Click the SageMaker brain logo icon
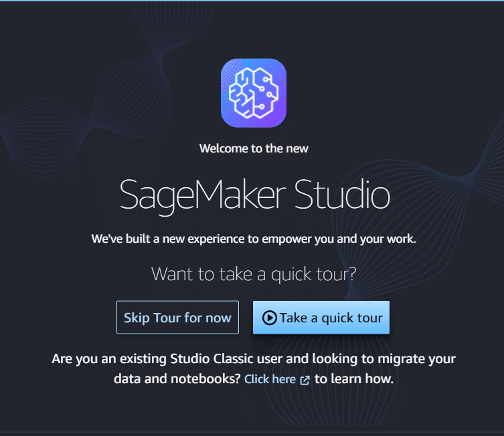This screenshot has height=436, width=504. click(x=254, y=93)
